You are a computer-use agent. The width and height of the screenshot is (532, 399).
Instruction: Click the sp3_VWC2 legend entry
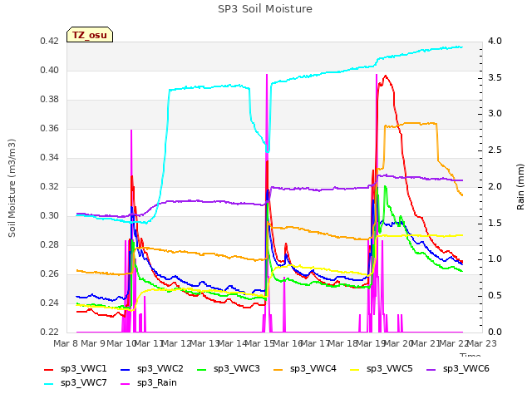[151, 369]
